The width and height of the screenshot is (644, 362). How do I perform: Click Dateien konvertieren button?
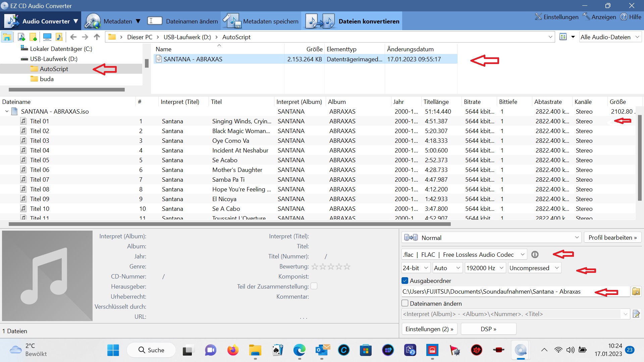click(352, 21)
